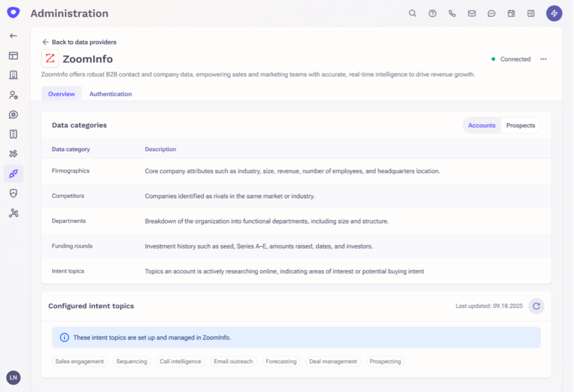Select the Prospects toggle option
The width and height of the screenshot is (574, 392).
pos(521,126)
